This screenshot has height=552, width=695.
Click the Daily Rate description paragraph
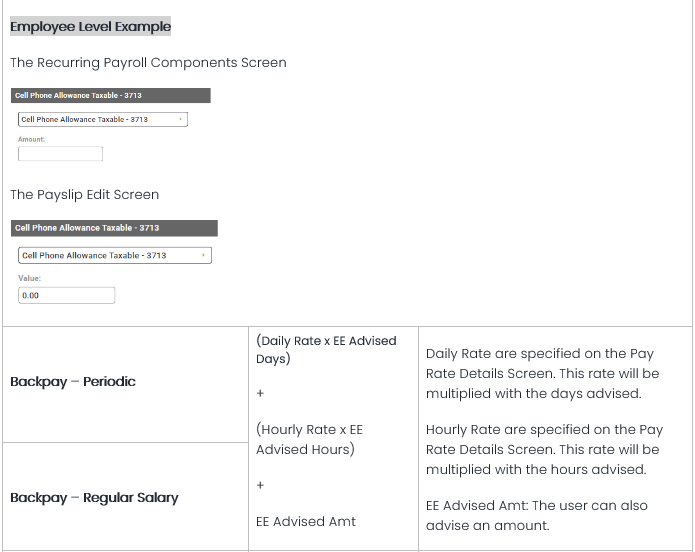[542, 373]
